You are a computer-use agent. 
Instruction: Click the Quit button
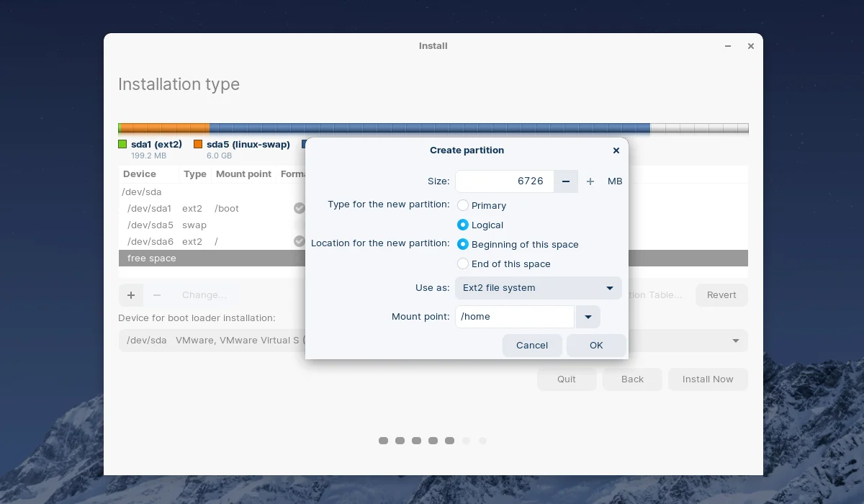[x=567, y=379]
